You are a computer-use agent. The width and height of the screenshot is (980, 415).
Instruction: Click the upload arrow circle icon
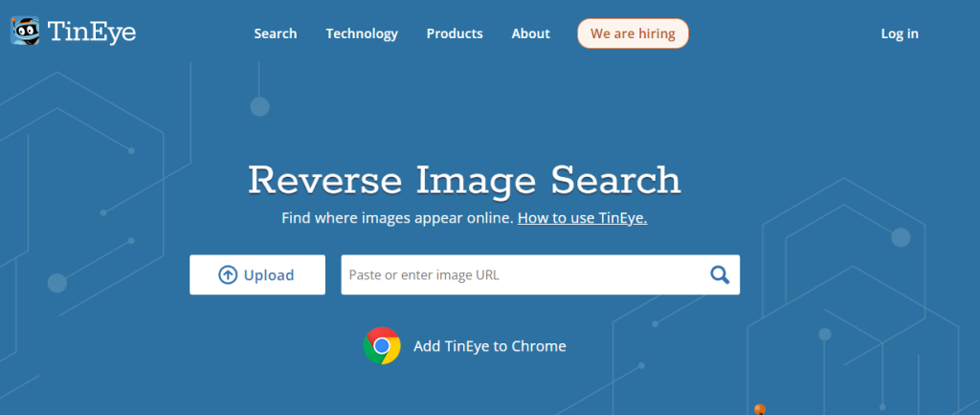tap(228, 274)
